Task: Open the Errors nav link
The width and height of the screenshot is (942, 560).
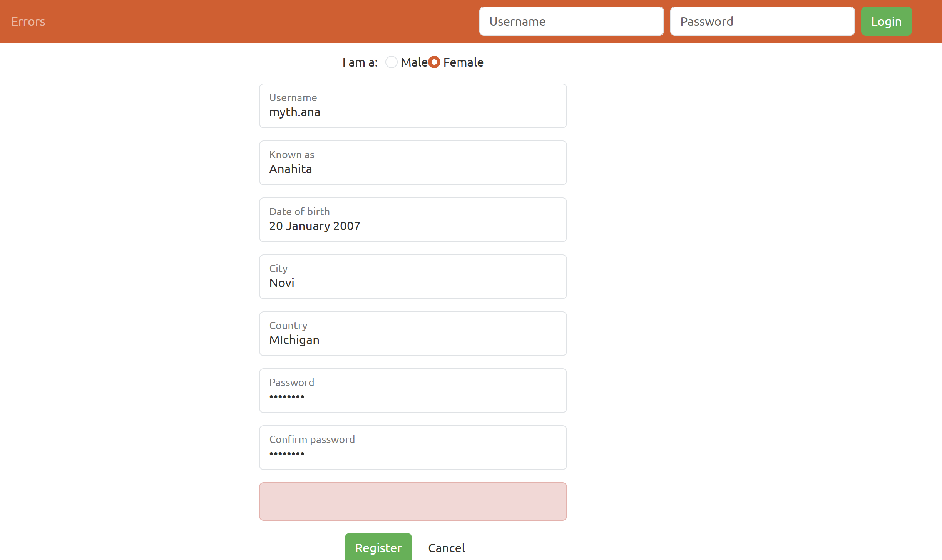Action: (28, 22)
